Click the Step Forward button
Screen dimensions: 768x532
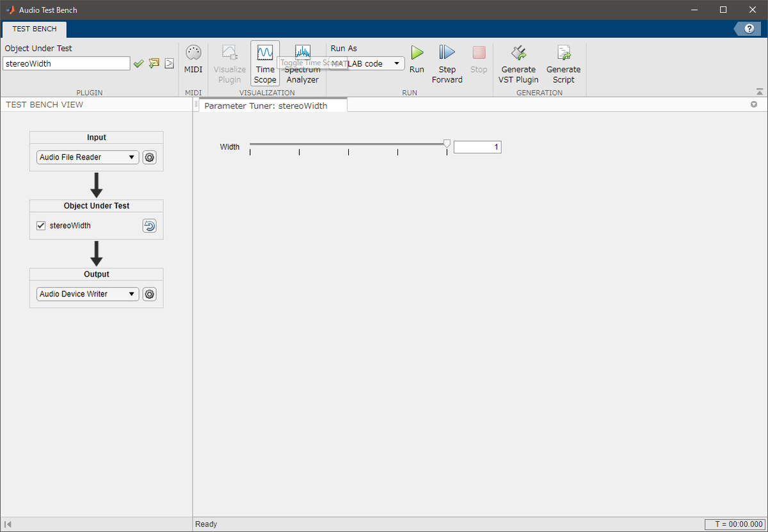point(447,64)
